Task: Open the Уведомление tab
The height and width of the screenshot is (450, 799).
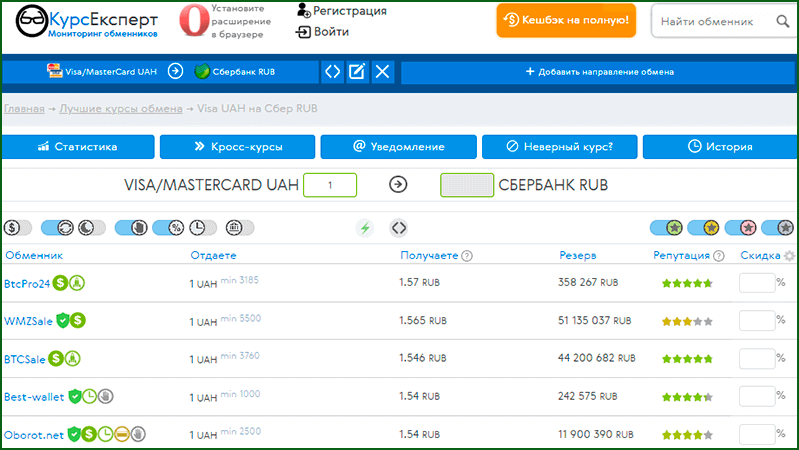Action: click(x=398, y=147)
